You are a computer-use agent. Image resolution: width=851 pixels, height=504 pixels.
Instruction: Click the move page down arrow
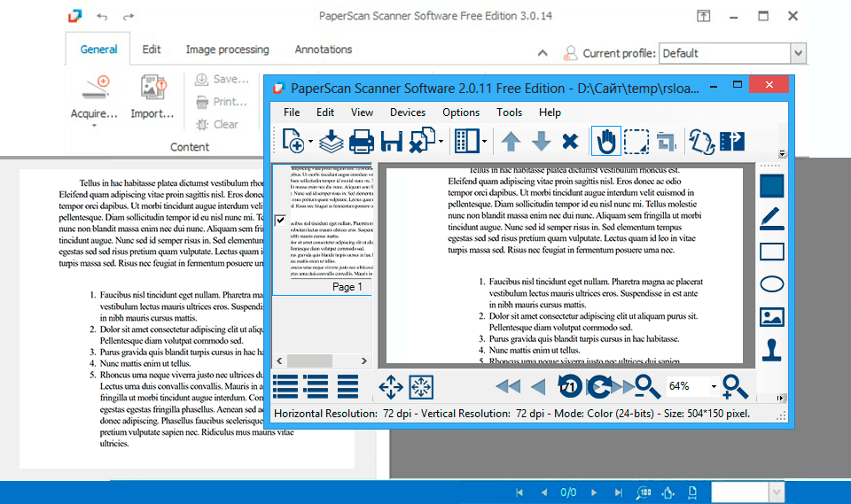tap(541, 142)
